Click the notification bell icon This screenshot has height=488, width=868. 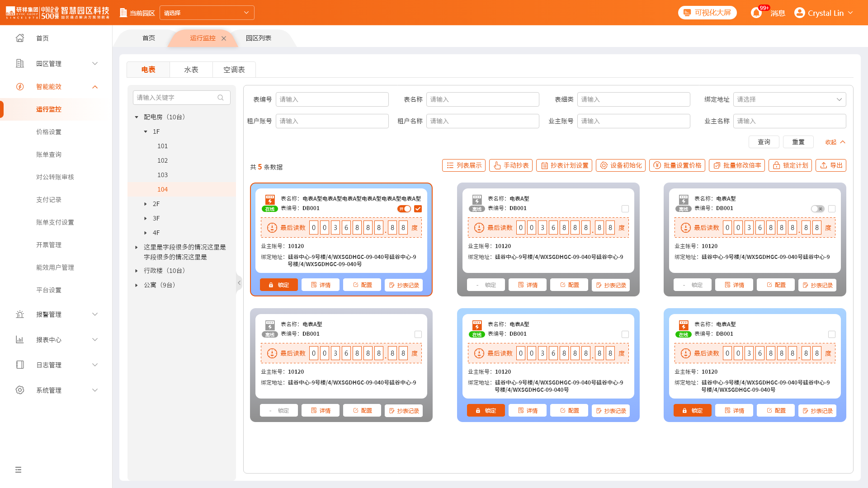pyautogui.click(x=756, y=13)
